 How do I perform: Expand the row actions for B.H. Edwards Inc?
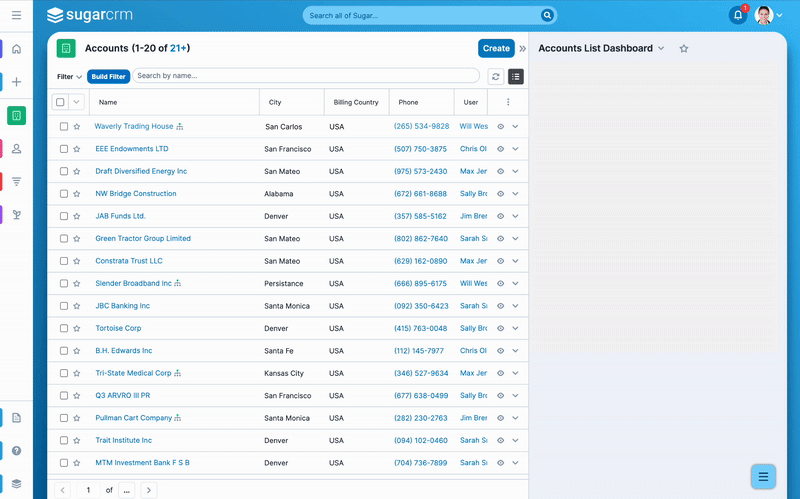click(515, 351)
